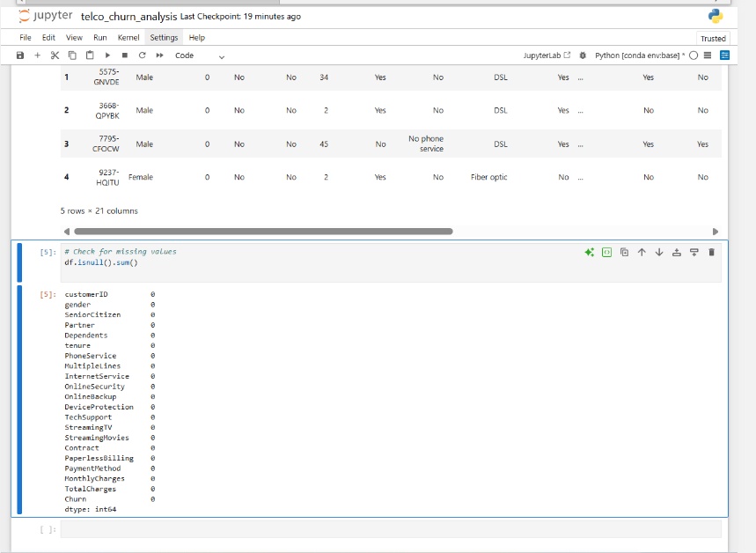
Task: Restart the kernel with the refresh icon
Action: 141,55
